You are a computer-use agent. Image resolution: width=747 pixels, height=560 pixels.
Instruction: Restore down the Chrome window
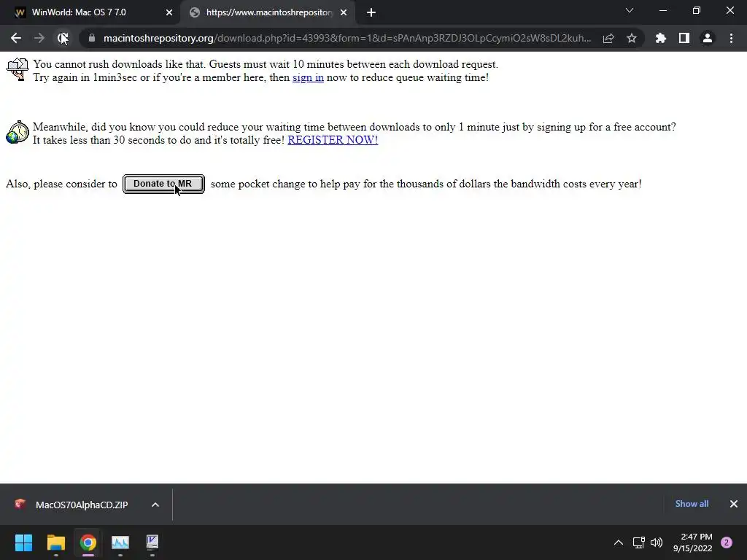697,10
